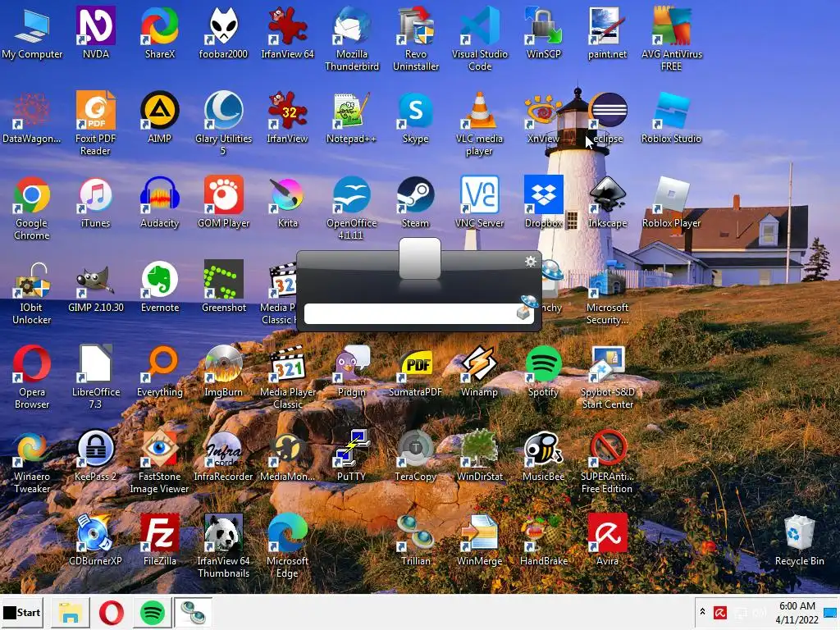
Task: Select the CDBurnerXP icon
Action: point(95,540)
